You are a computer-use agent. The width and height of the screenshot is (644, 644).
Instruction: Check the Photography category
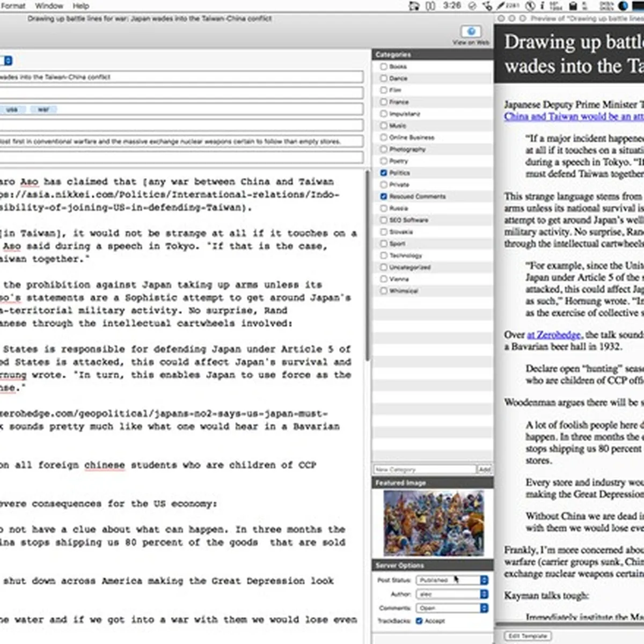coord(383,149)
